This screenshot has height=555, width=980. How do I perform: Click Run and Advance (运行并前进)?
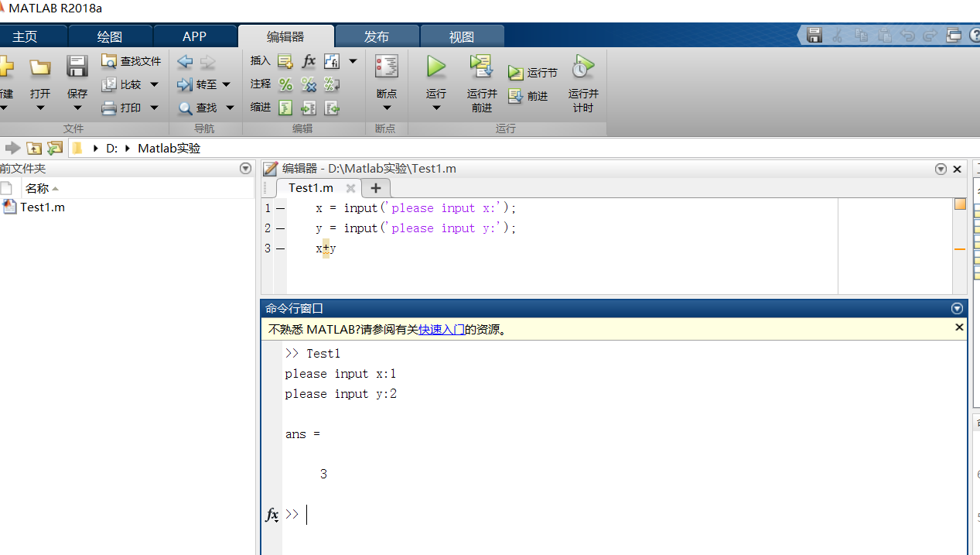(482, 84)
